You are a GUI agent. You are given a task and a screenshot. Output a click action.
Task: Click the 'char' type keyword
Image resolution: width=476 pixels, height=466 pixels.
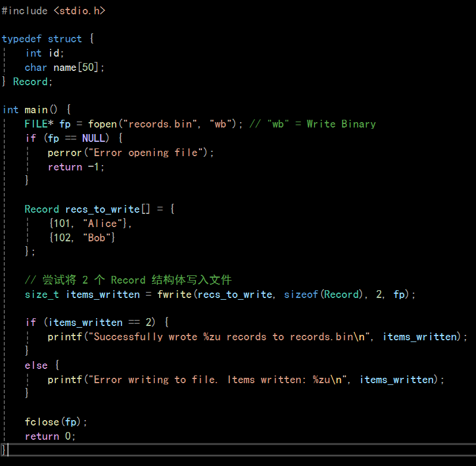coord(36,67)
